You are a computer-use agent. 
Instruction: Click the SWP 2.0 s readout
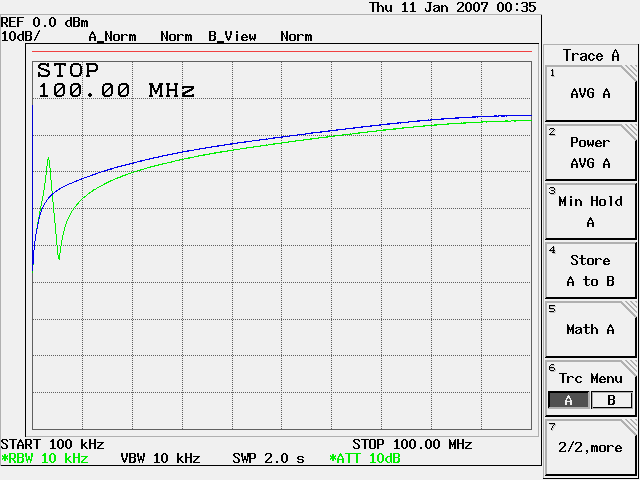[268, 458]
